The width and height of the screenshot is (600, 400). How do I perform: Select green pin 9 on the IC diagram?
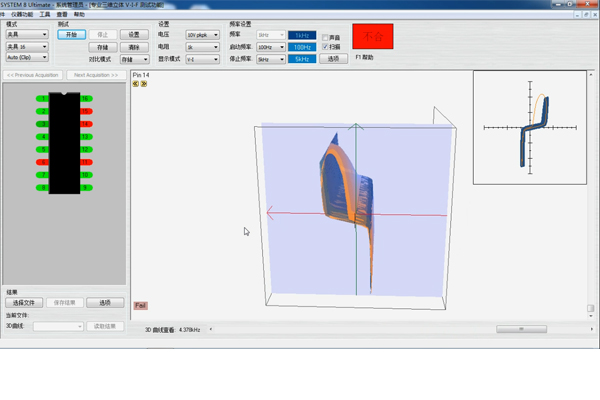86,187
